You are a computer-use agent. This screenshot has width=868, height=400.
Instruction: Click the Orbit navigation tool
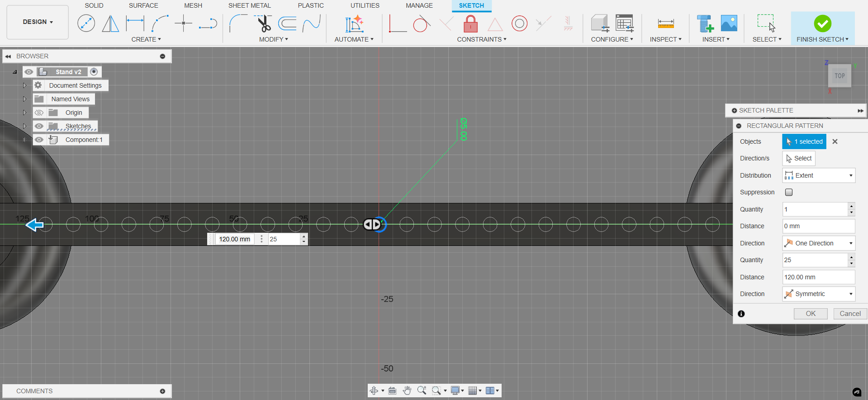[374, 391]
